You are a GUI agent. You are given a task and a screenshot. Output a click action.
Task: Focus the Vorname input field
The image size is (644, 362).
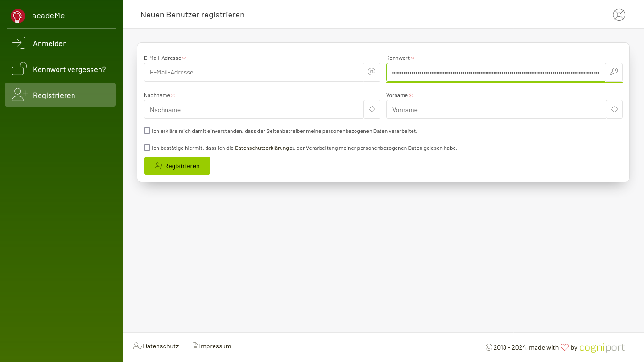click(x=496, y=109)
